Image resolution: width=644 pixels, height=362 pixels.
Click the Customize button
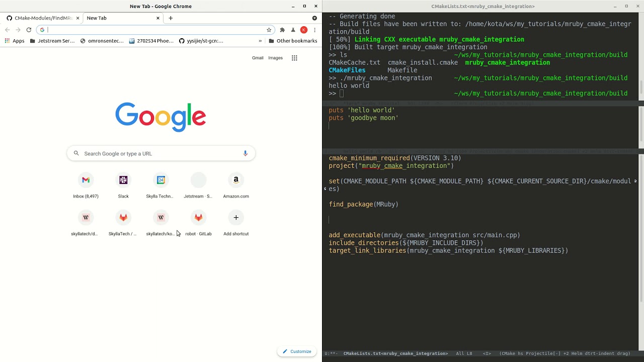tap(297, 351)
